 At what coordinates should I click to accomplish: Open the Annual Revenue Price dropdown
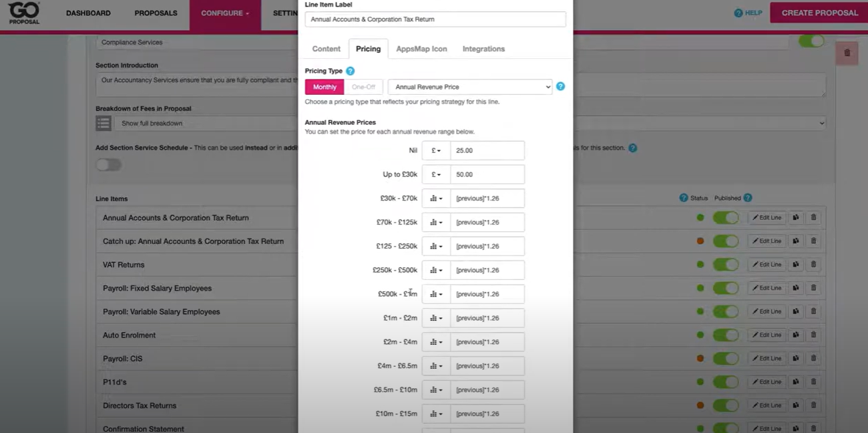pos(470,87)
